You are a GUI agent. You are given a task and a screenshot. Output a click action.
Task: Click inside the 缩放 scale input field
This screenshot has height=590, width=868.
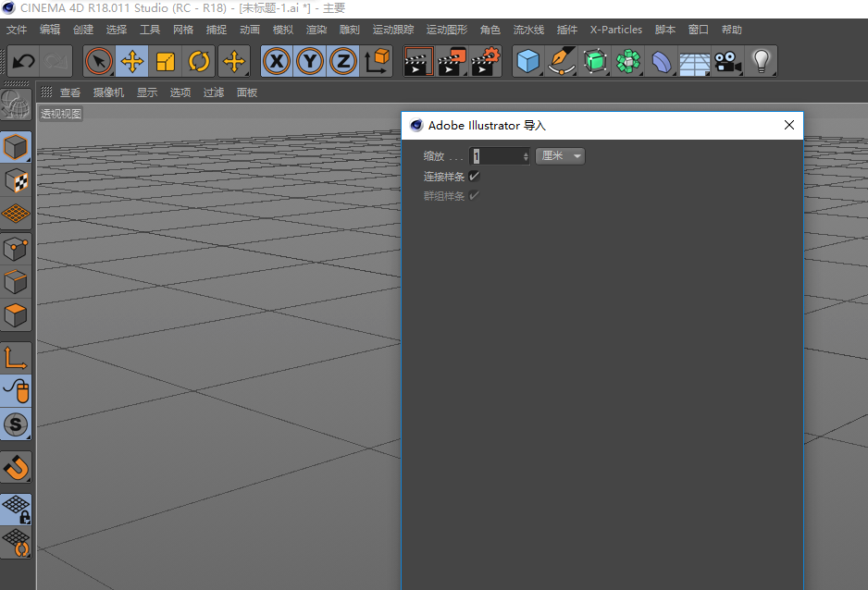pyautogui.click(x=495, y=155)
